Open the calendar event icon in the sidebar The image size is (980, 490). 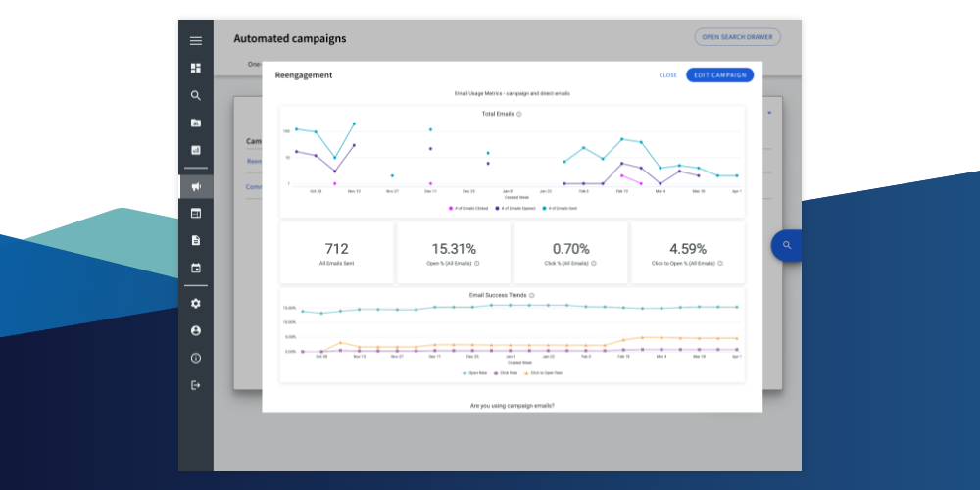196,268
